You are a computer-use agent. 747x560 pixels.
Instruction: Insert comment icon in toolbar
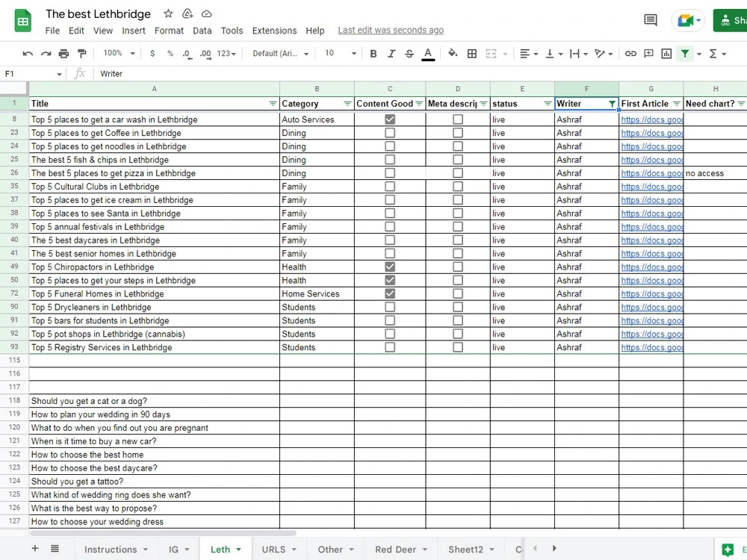click(648, 54)
